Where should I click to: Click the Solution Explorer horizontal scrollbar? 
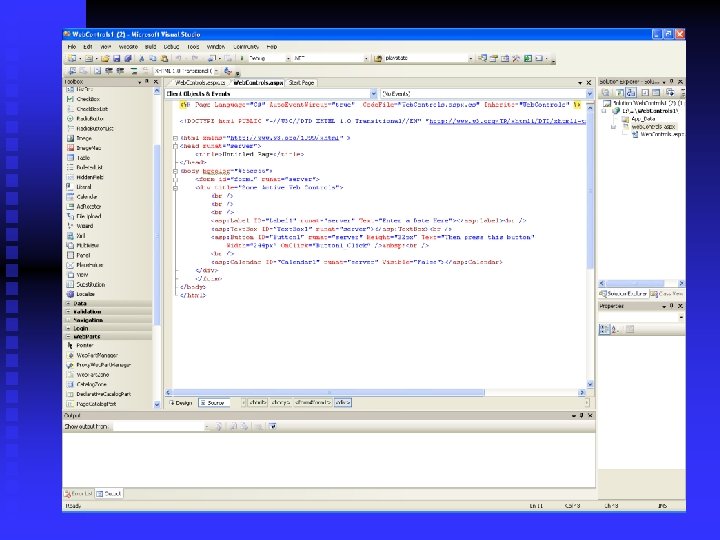[641, 283]
